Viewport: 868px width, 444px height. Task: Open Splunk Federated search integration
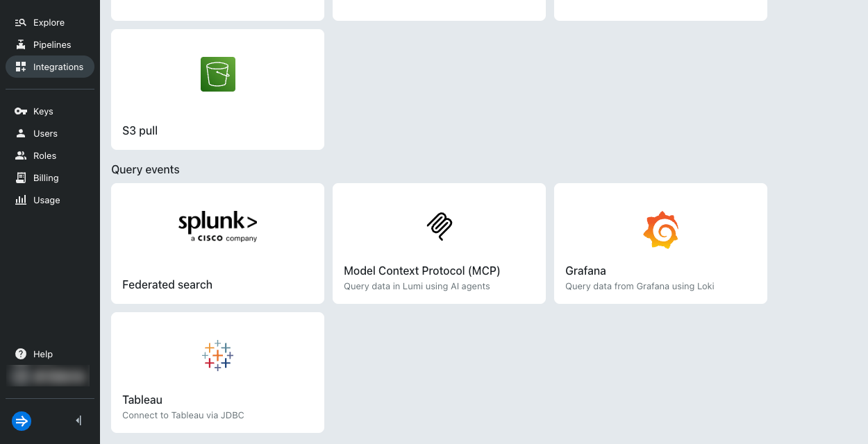(x=217, y=243)
